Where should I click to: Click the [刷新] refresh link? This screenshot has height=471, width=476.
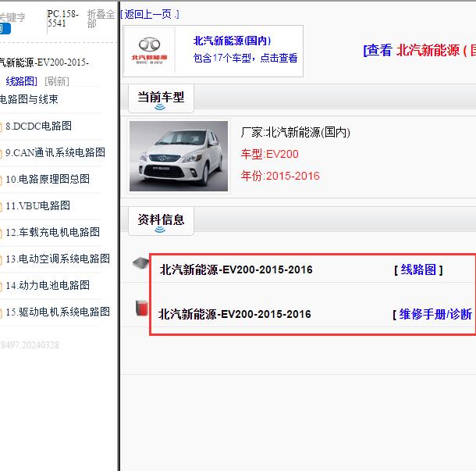(57, 81)
